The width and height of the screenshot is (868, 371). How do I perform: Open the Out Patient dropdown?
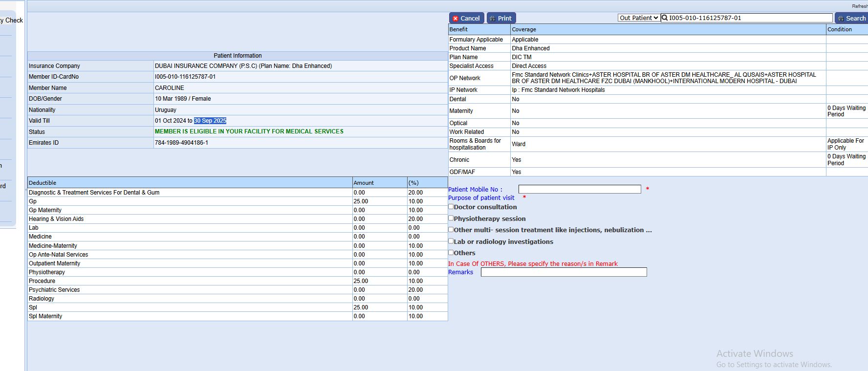coord(638,18)
